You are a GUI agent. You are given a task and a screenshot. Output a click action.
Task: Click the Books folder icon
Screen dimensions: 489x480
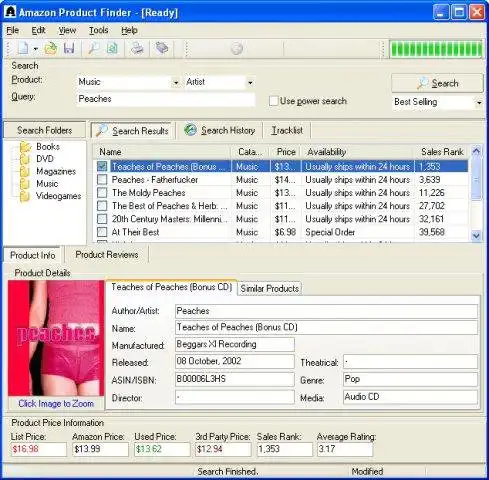pyautogui.click(x=25, y=147)
